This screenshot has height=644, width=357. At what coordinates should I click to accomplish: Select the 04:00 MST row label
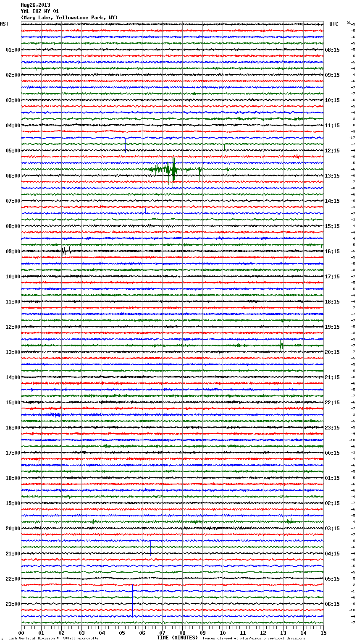click(x=13, y=126)
